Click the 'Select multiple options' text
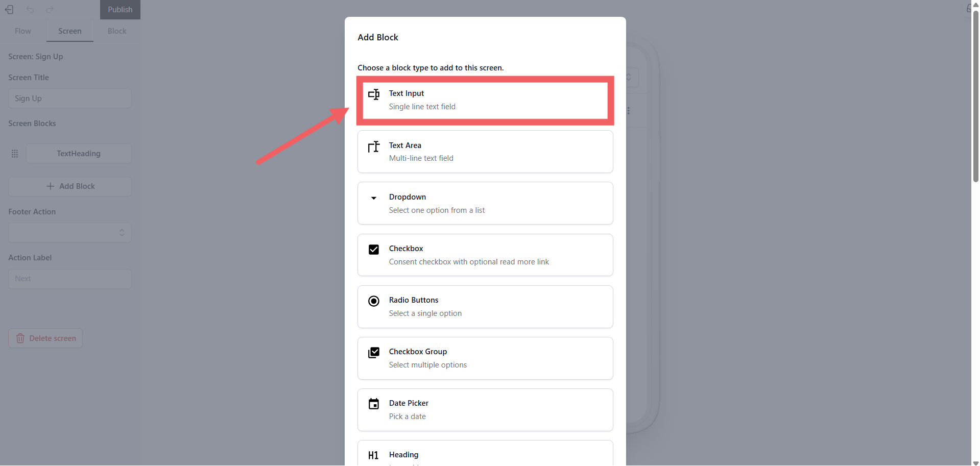The image size is (980, 466). [428, 365]
